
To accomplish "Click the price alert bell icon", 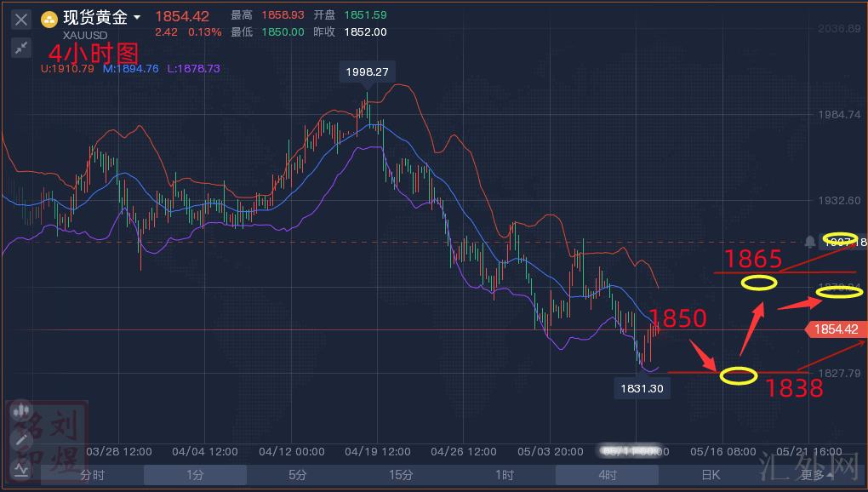I will tap(809, 242).
